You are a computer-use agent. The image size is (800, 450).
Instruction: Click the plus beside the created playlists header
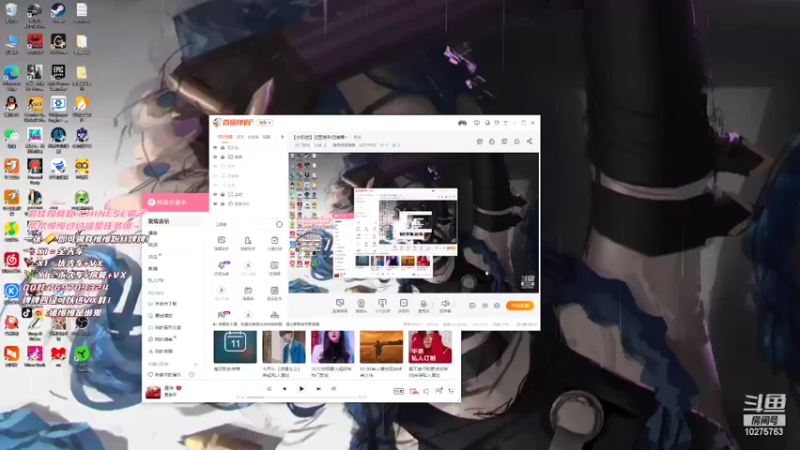pyautogui.click(x=195, y=364)
